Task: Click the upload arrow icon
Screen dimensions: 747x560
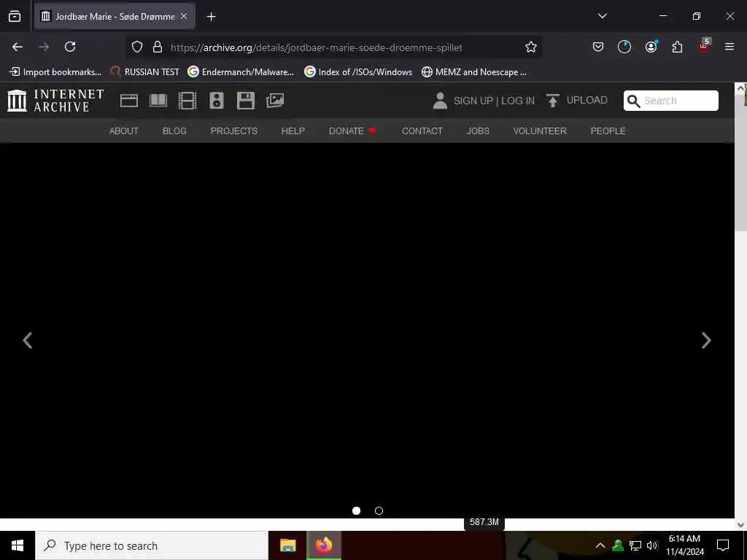Action: click(553, 101)
